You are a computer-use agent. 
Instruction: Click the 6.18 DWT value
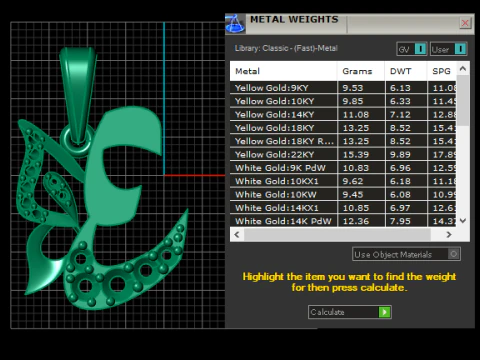(x=400, y=181)
